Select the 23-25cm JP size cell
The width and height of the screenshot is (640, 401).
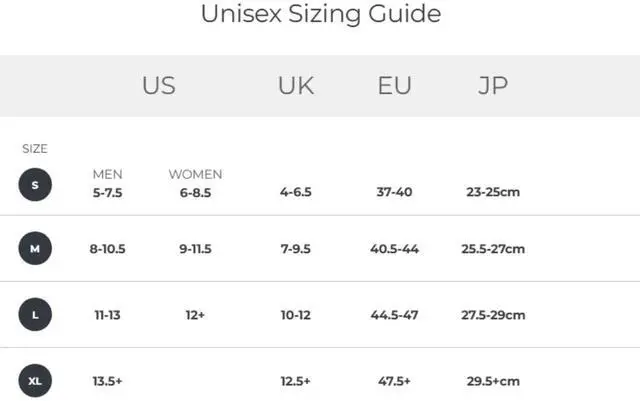(x=492, y=192)
